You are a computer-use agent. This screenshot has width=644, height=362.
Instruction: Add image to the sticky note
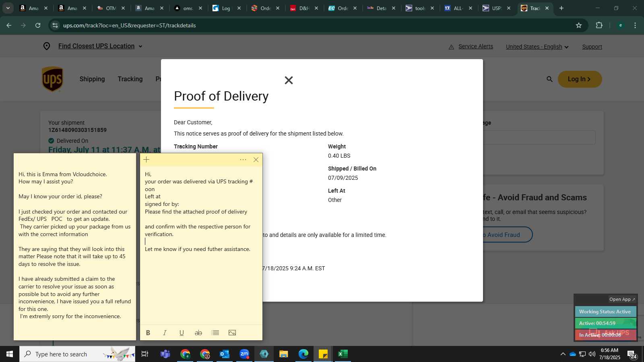(232, 333)
